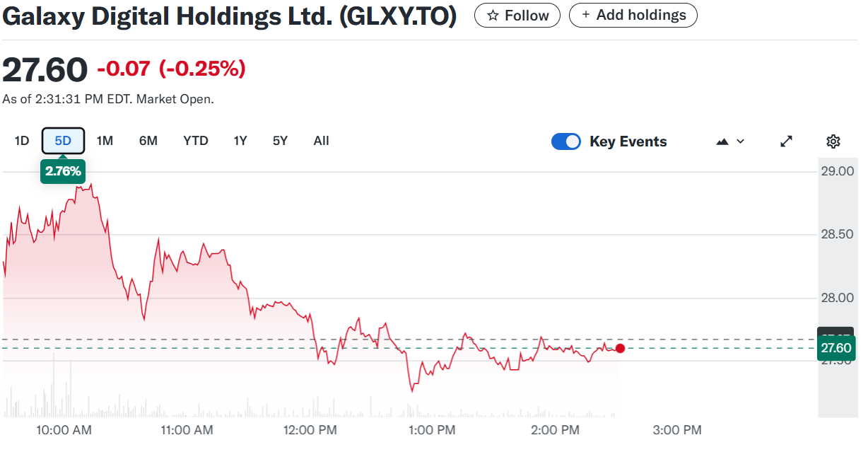868x452 pixels.
Task: Switch to 1M time range
Action: click(x=105, y=141)
